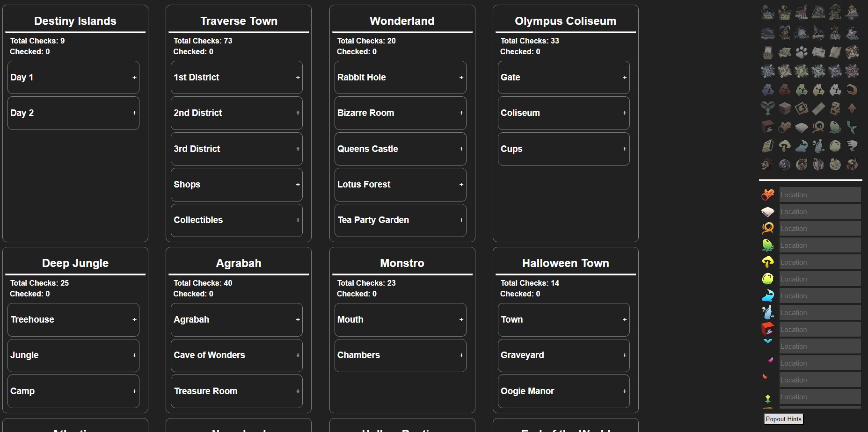
Task: Expand the Chambers plus sign
Action: click(x=461, y=355)
